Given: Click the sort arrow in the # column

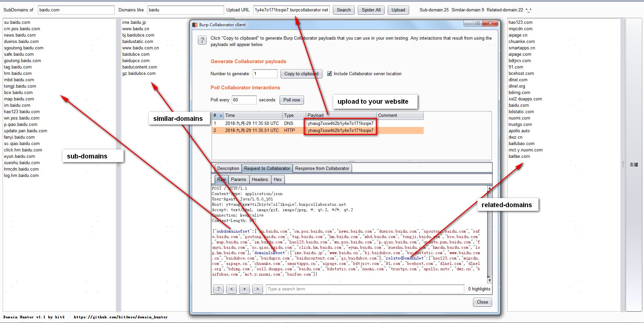Looking at the screenshot, I should pos(221,116).
